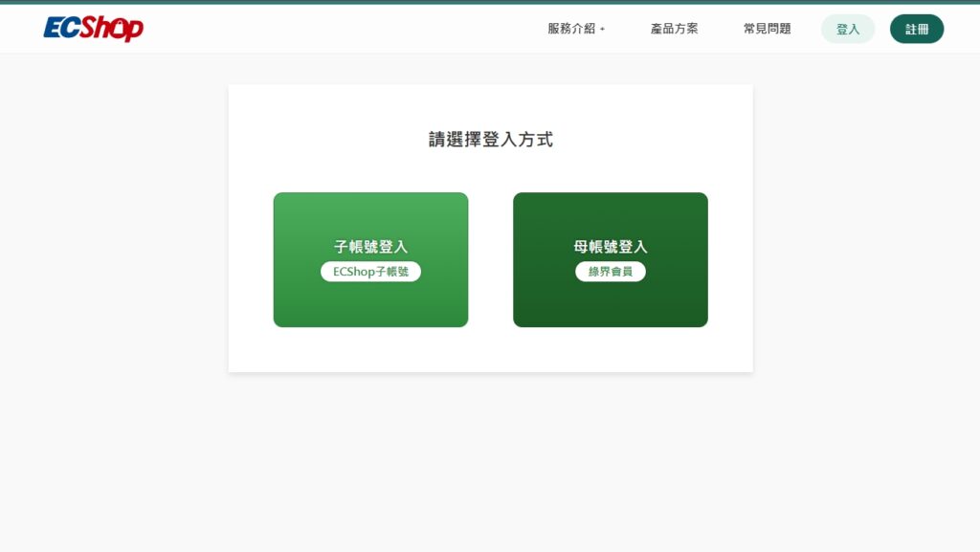980x552 pixels.
Task: Select the 綠界會員 pill label
Action: click(x=610, y=272)
